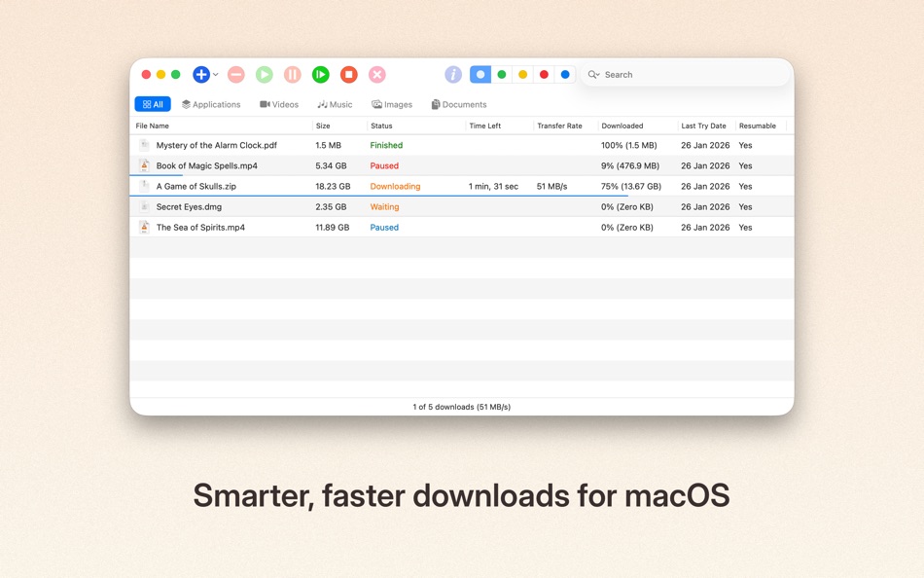The width and height of the screenshot is (924, 578).
Task: Select the Remove download minus icon
Action: pyautogui.click(x=235, y=74)
